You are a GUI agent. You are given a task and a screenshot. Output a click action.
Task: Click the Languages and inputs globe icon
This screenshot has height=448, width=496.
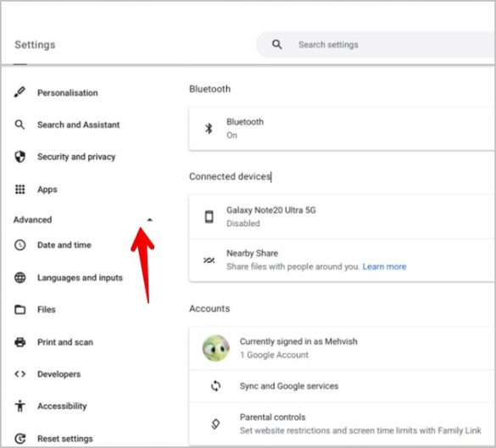20,277
